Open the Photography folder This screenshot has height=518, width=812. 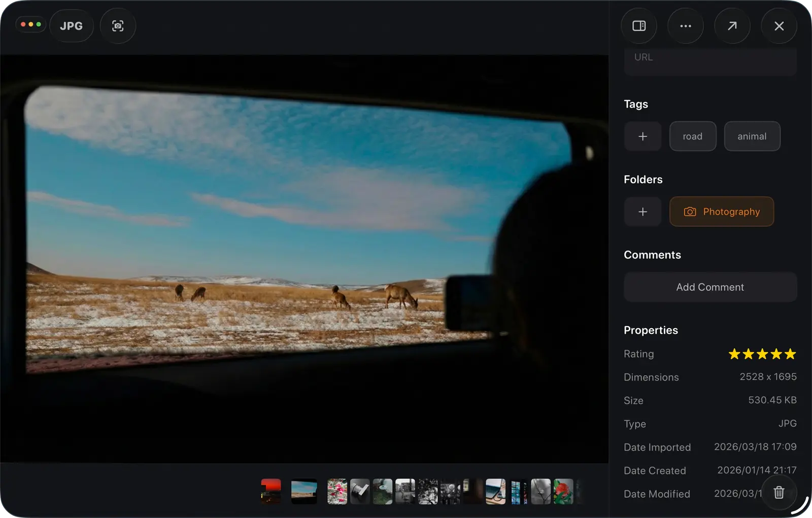coord(722,212)
